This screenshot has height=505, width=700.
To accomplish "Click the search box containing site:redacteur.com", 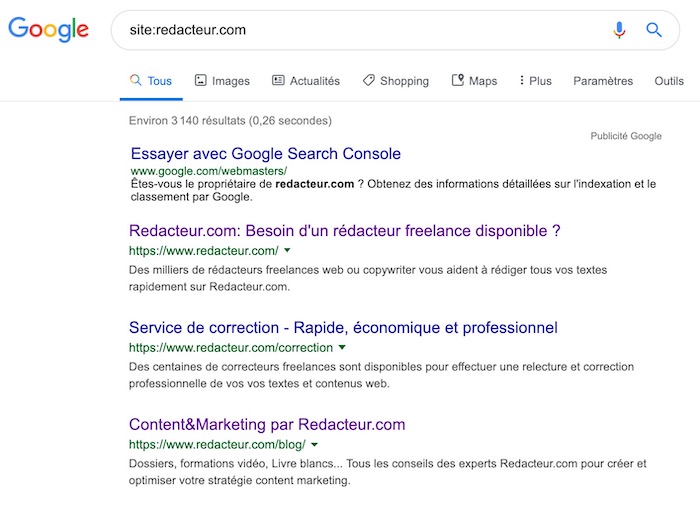I will pos(360,30).
